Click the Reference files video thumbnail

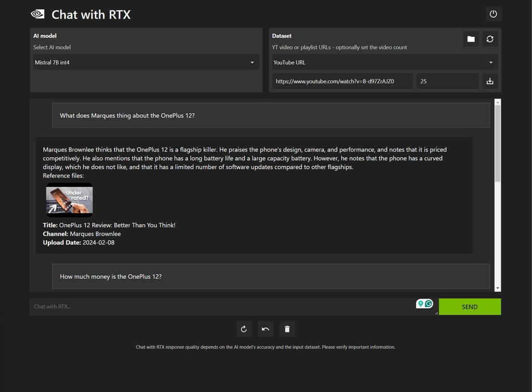pyautogui.click(x=69, y=200)
